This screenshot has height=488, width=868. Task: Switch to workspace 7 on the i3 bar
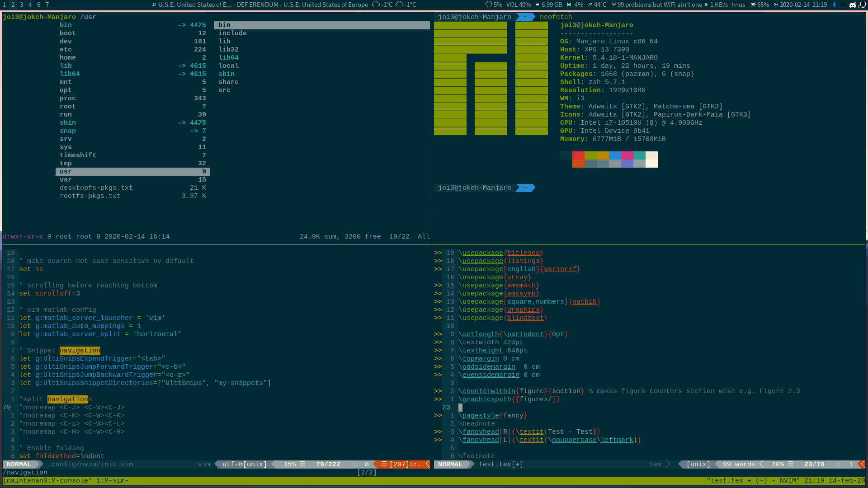47,5
